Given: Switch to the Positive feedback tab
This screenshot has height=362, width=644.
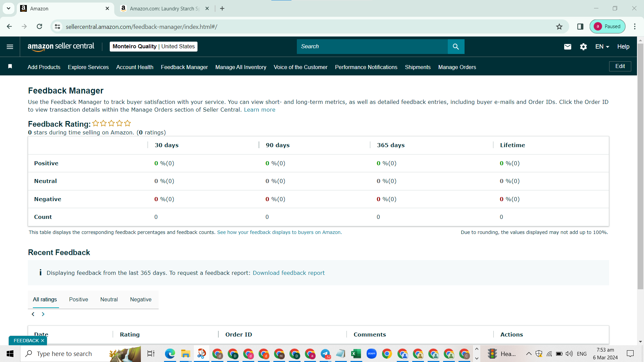Looking at the screenshot, I should (x=78, y=300).
